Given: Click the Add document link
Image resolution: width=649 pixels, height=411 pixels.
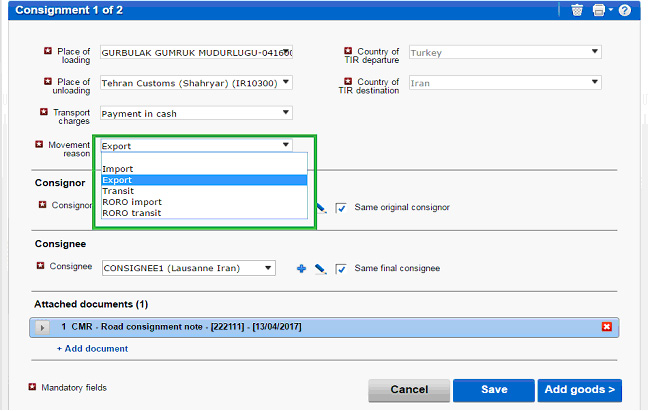Looking at the screenshot, I should tap(92, 348).
